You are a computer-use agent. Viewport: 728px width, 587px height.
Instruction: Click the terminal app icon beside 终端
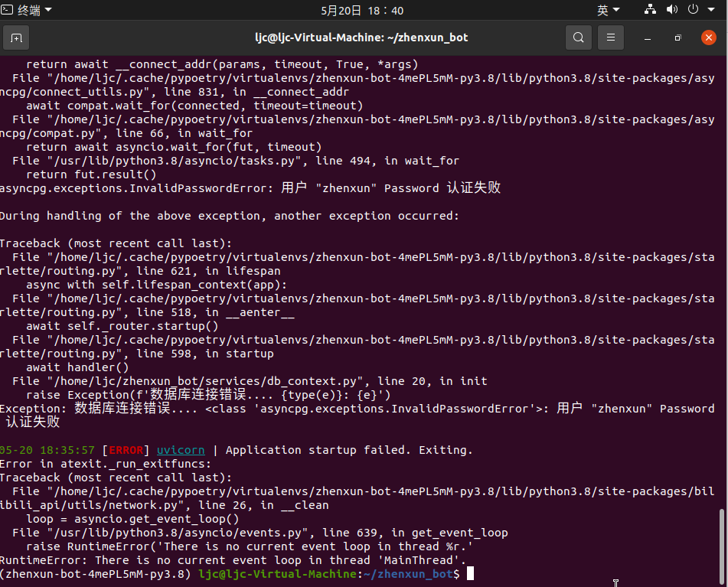pyautogui.click(x=8, y=10)
